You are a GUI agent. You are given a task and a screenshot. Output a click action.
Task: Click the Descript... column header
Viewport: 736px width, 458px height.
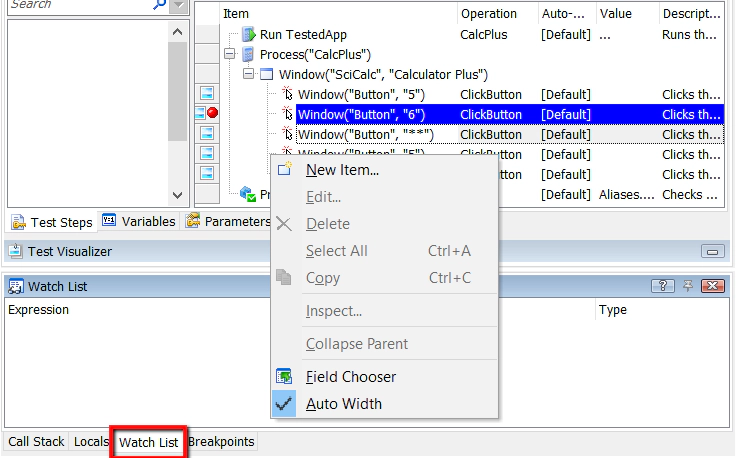(x=691, y=14)
